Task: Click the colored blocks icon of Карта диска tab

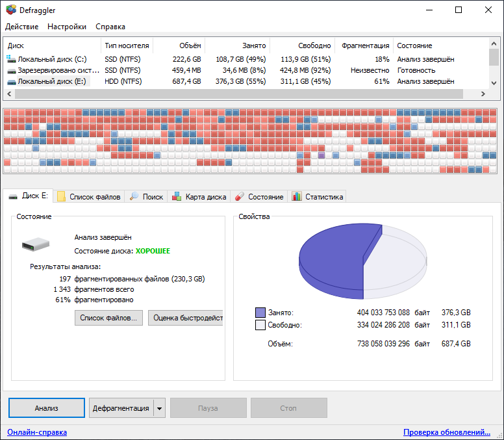Action: (x=177, y=196)
